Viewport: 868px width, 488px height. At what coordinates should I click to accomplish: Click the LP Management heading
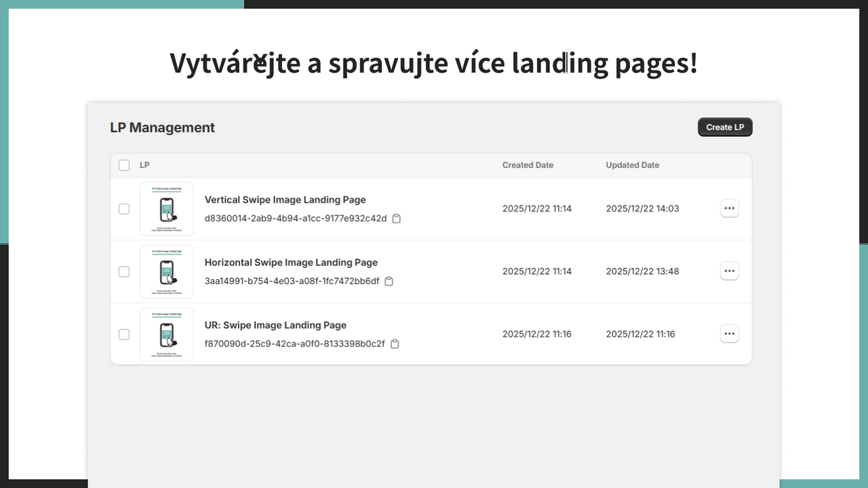(163, 127)
